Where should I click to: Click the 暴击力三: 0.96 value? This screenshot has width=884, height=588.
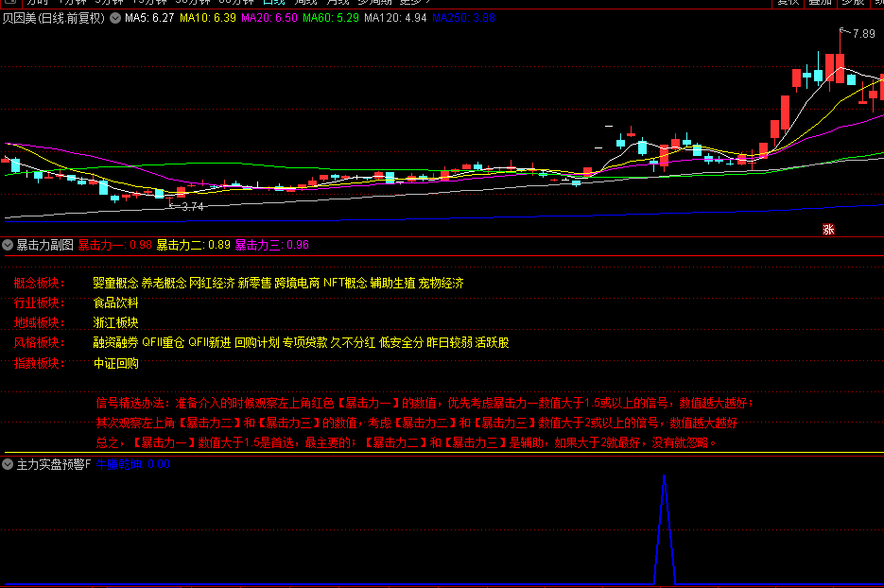(x=271, y=245)
